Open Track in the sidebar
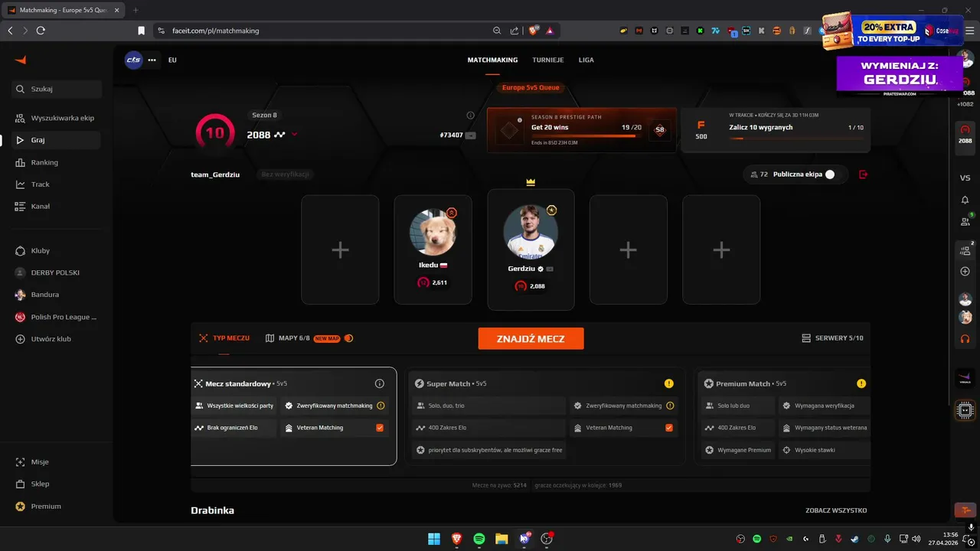 coord(57,184)
